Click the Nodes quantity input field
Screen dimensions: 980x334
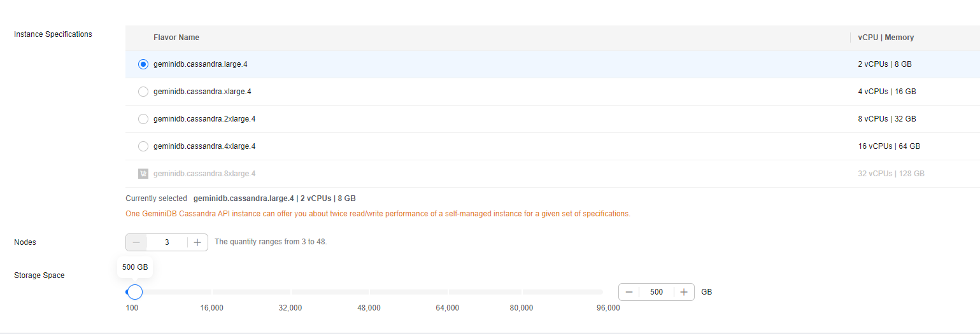(167, 242)
